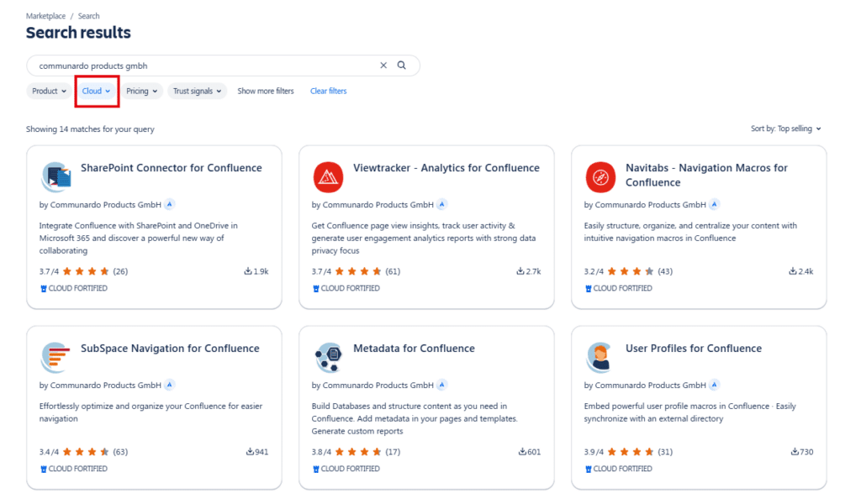
Task: Click the 3.2/4 rating with 43 reviews
Action: click(628, 271)
